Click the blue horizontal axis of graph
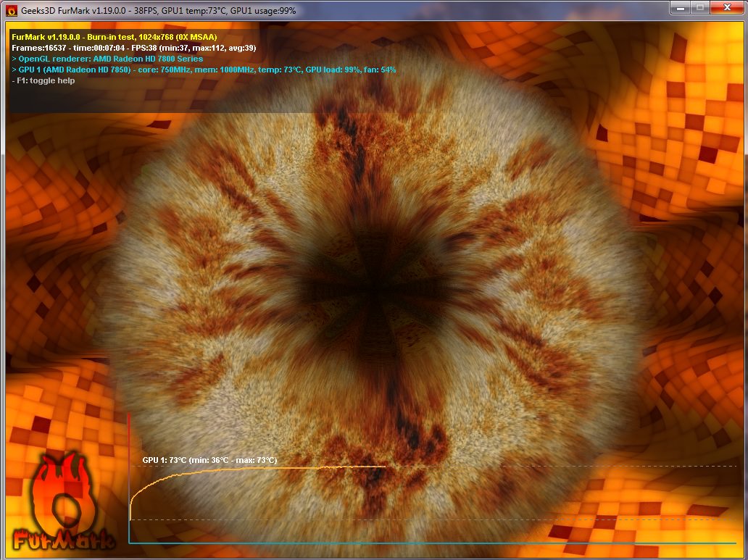This screenshot has width=748, height=560. tap(435, 543)
